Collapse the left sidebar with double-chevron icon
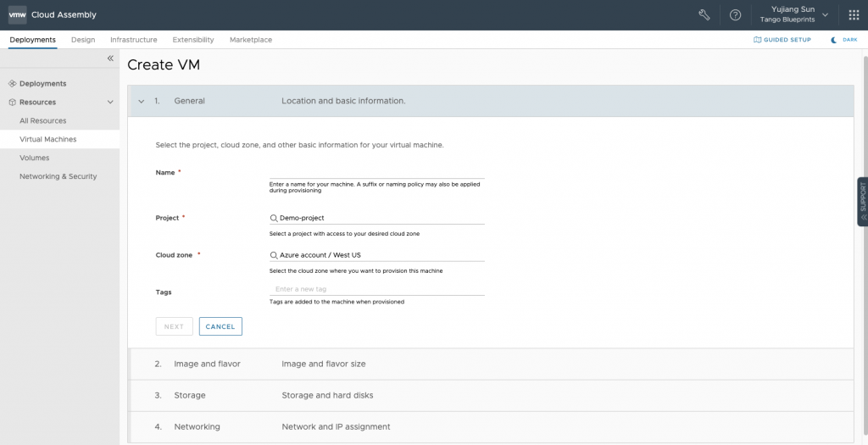 click(x=110, y=58)
